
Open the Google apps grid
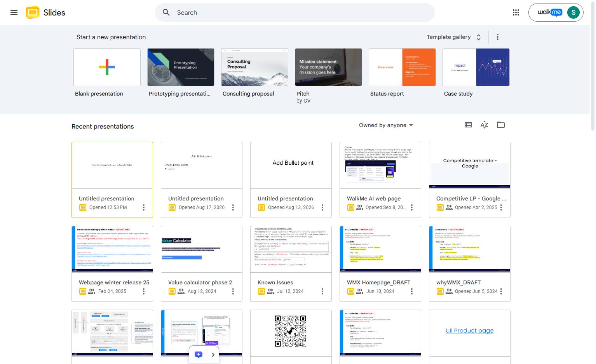(516, 12)
